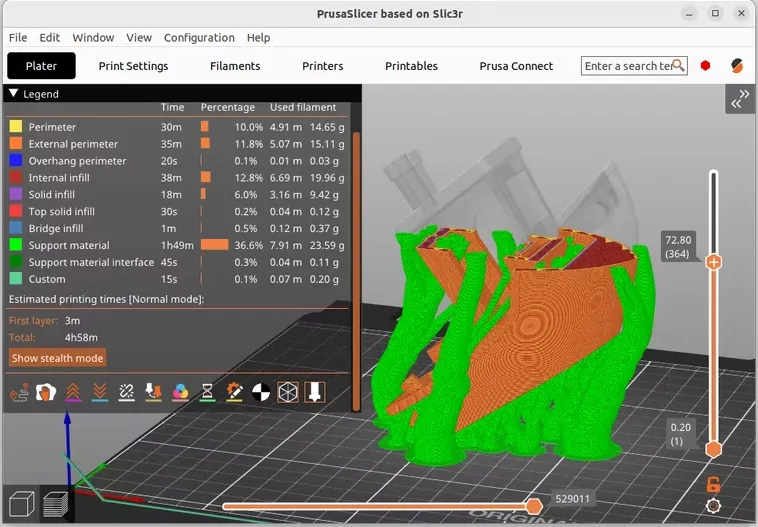Toggle External perimeter orange swatch
The width and height of the screenshot is (758, 527).
point(16,144)
